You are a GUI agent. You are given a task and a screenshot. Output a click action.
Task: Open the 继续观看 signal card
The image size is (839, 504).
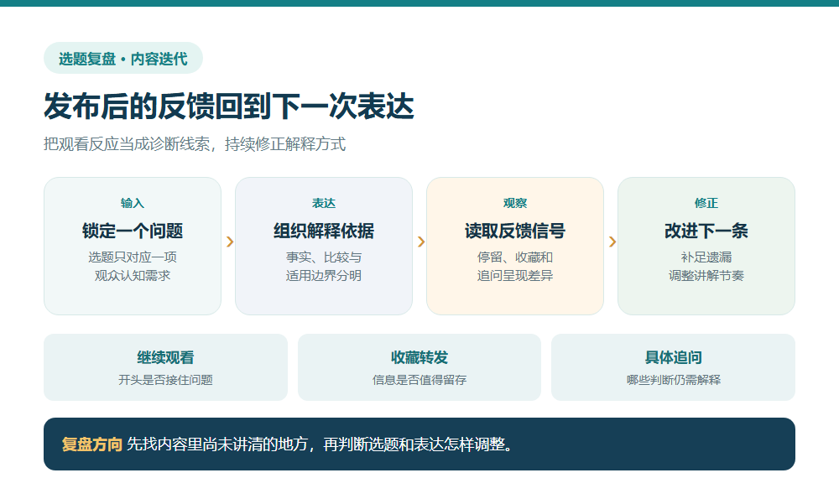pyautogui.click(x=165, y=367)
